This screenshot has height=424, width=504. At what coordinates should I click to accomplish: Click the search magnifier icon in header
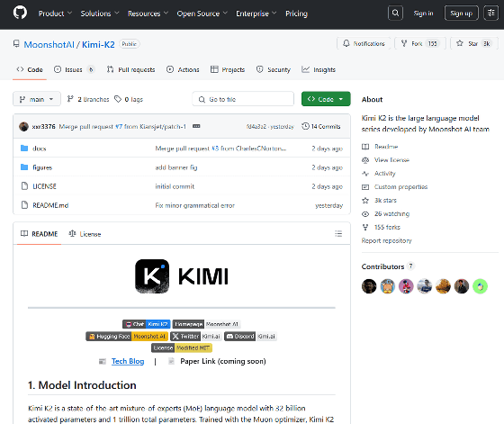[x=395, y=14]
